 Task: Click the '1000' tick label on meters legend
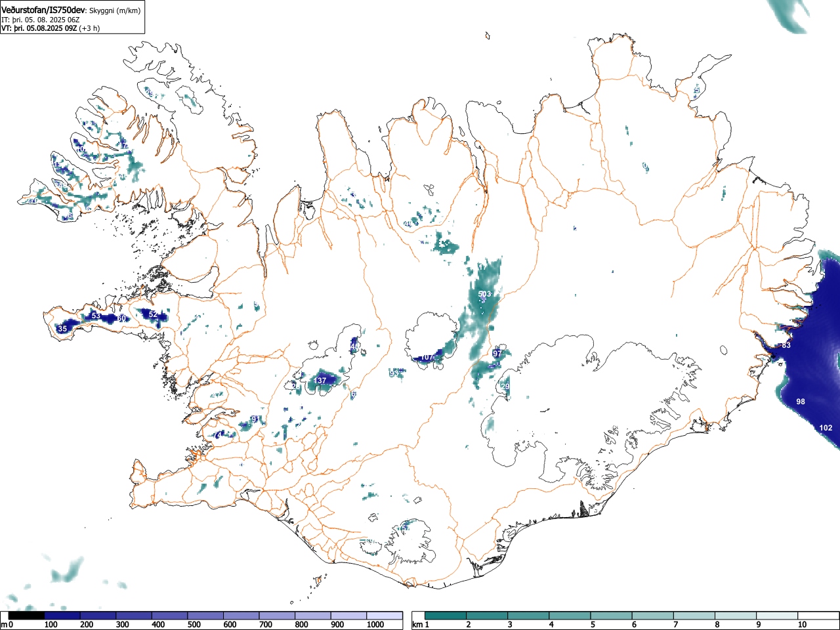click(x=375, y=625)
